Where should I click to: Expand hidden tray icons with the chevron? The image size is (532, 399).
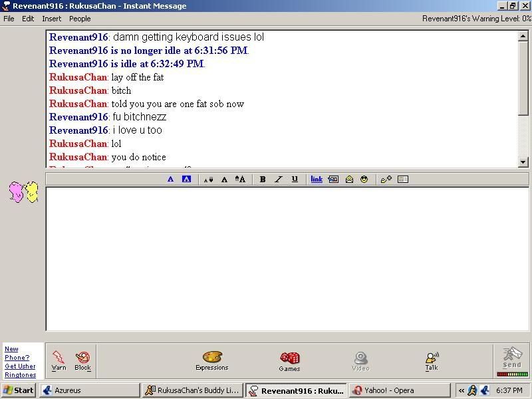coord(462,390)
